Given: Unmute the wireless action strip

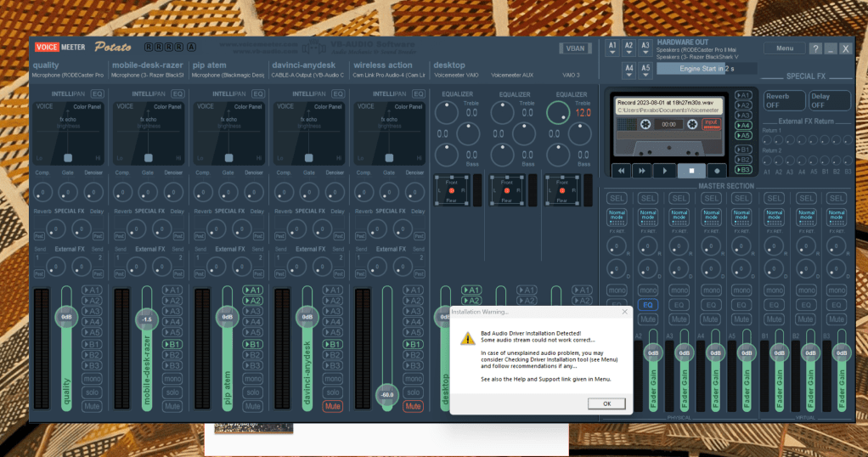Looking at the screenshot, I should 413,407.
